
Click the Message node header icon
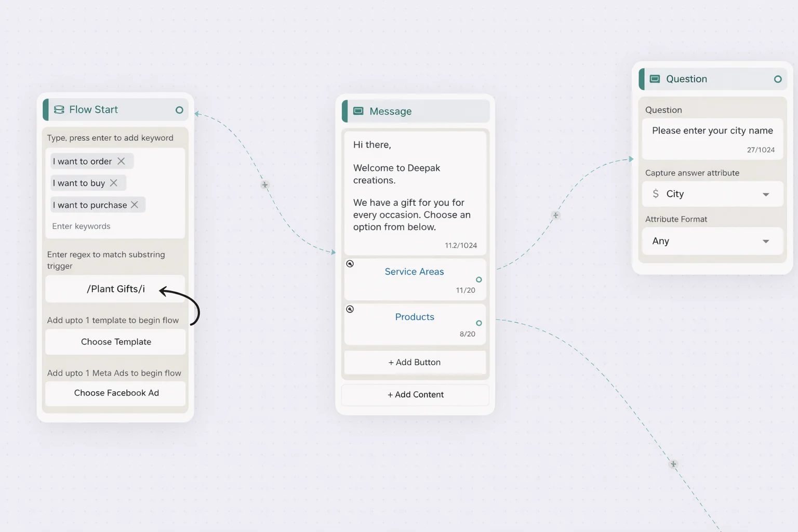tap(358, 111)
